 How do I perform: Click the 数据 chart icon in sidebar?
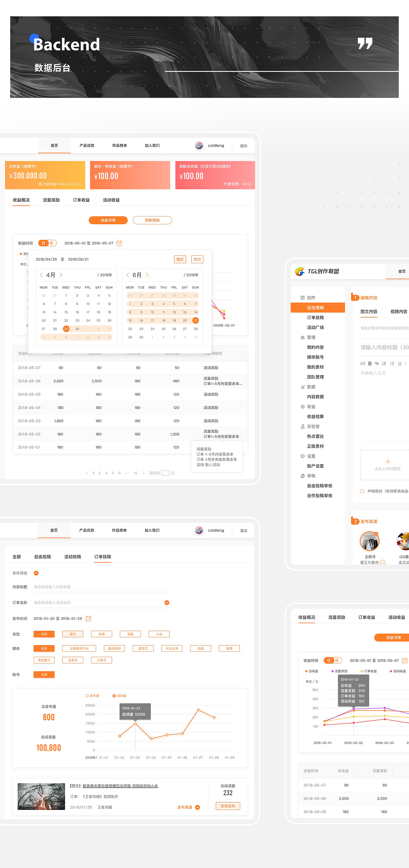tap(303, 387)
